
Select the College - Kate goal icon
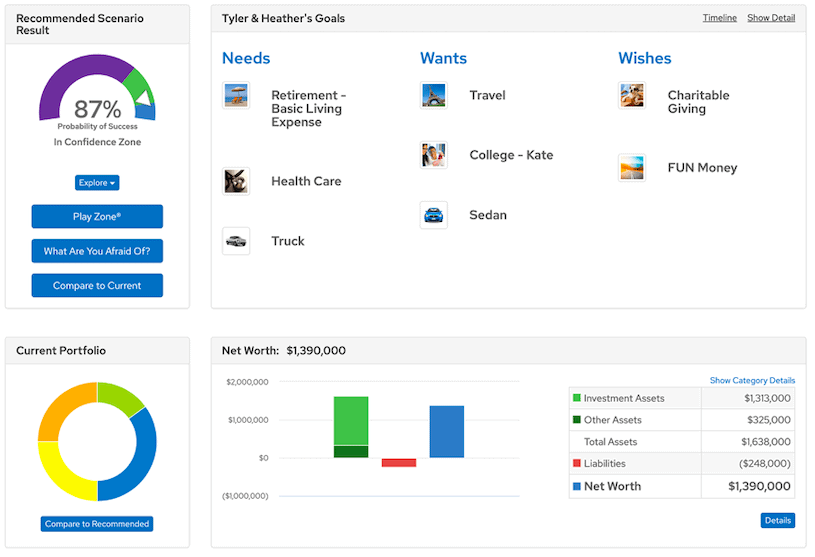[434, 155]
